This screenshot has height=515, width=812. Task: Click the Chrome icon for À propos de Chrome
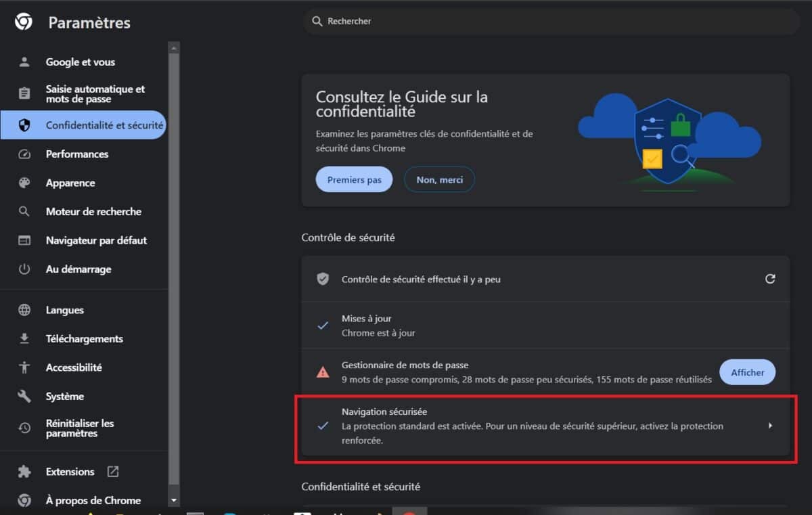(24, 501)
